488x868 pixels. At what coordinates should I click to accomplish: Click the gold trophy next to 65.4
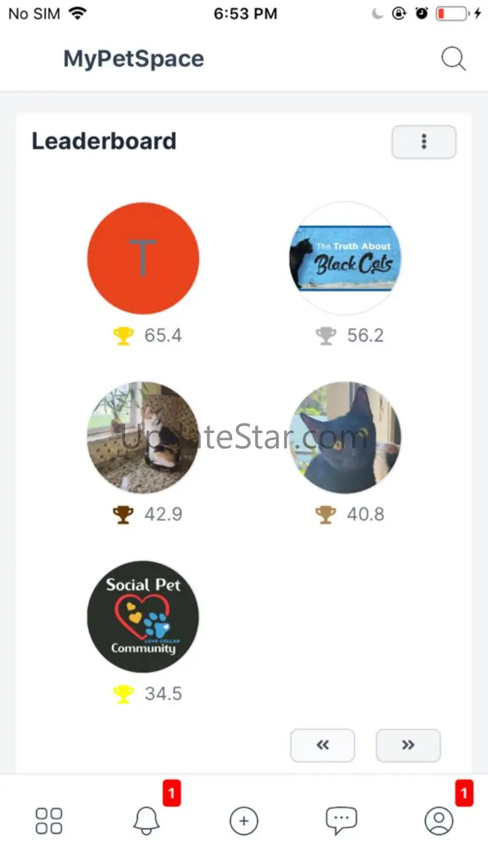coord(123,336)
